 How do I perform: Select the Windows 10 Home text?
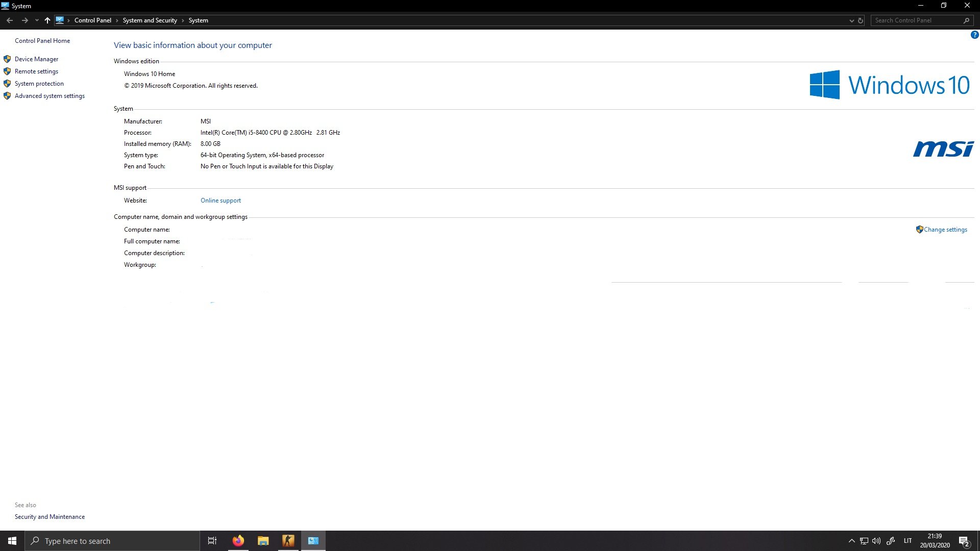[150, 74]
